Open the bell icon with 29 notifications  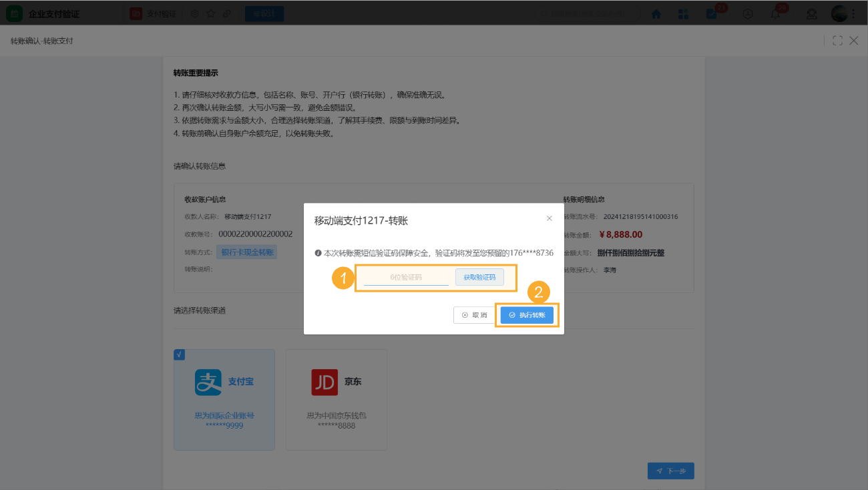point(775,13)
